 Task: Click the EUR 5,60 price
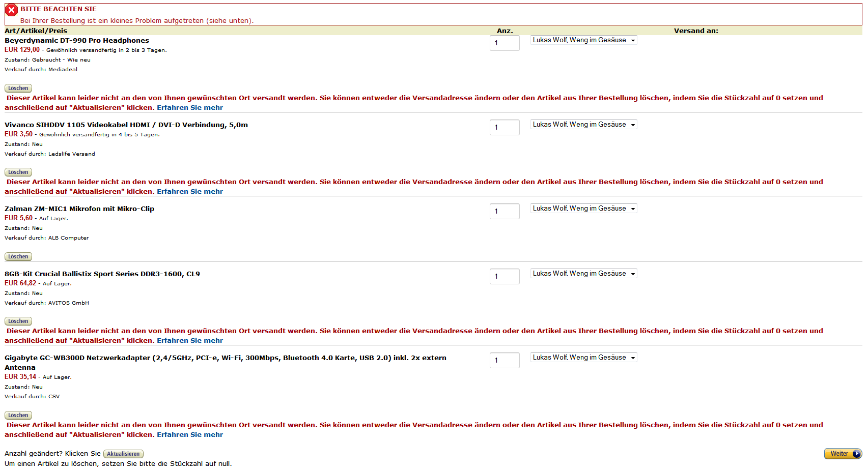[18, 218]
